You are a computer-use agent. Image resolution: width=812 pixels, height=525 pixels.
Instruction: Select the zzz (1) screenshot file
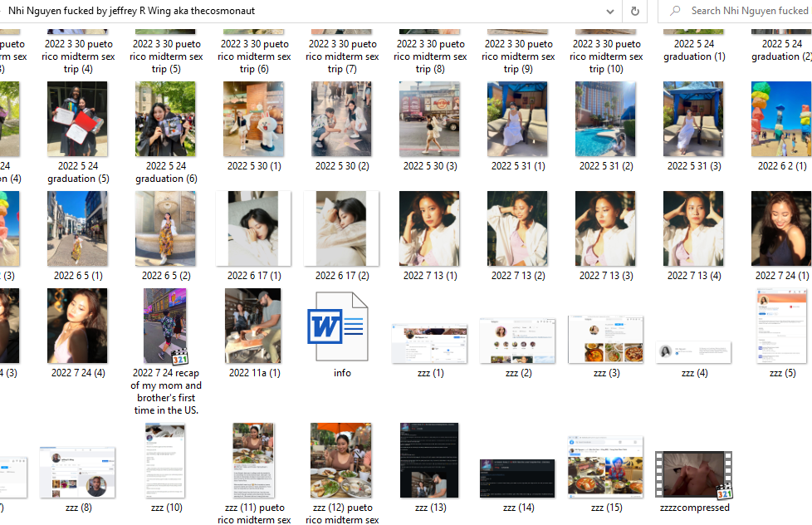pos(429,343)
